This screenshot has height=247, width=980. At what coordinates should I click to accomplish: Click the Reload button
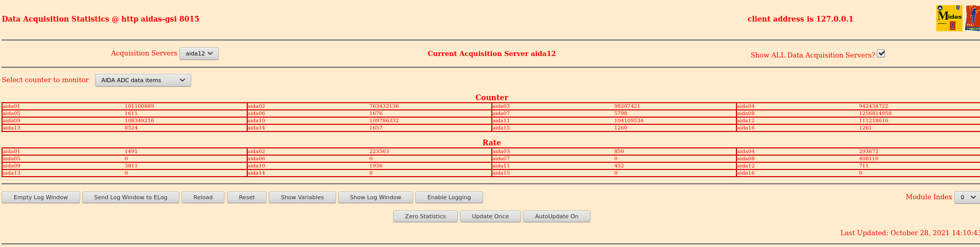[203, 197]
